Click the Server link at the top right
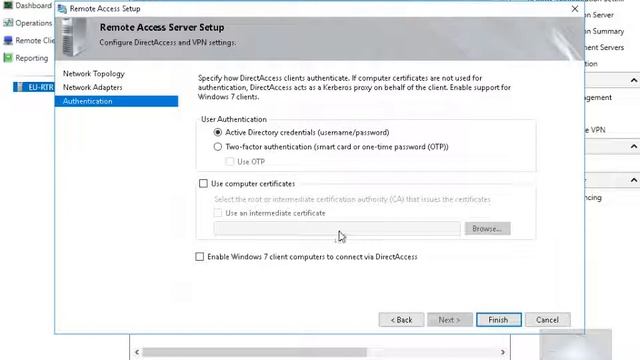The height and width of the screenshot is (360, 640). coord(600,15)
